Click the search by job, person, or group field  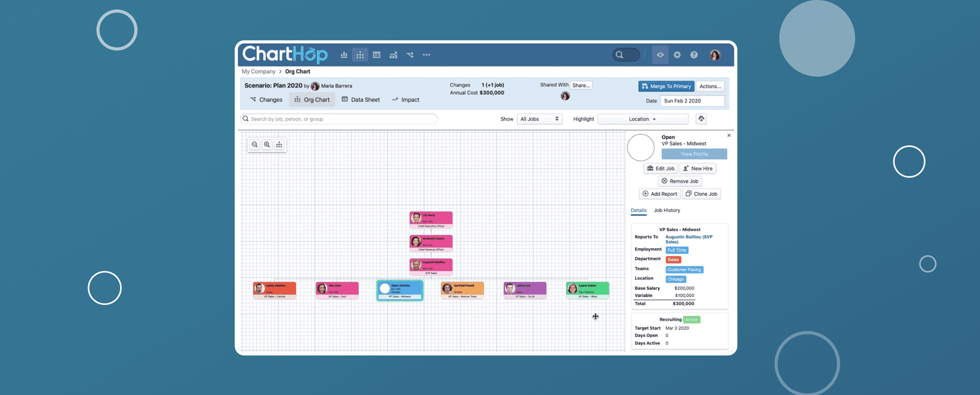(x=340, y=119)
